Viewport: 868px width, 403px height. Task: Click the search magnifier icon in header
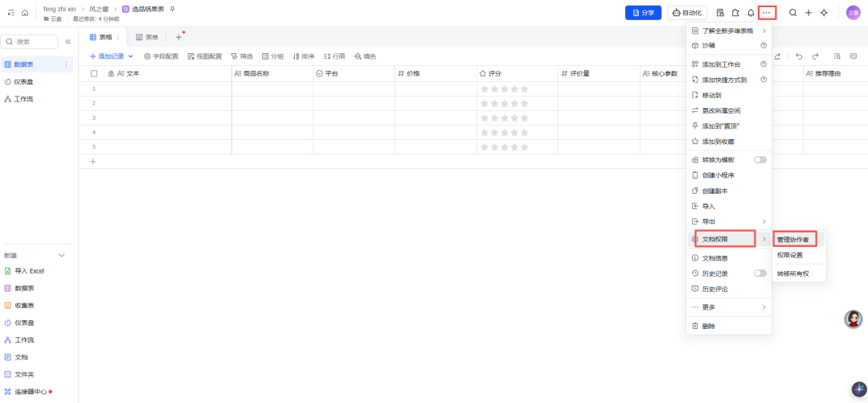pos(792,13)
